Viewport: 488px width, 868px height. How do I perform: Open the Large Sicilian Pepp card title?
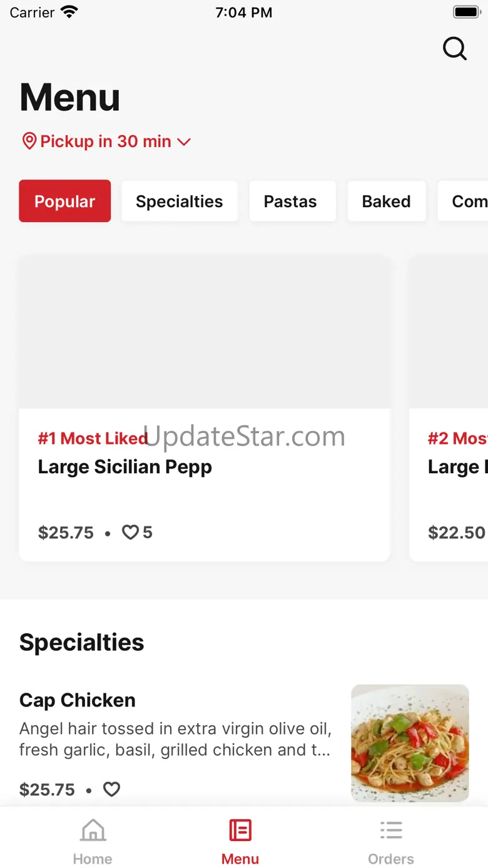pos(125,467)
